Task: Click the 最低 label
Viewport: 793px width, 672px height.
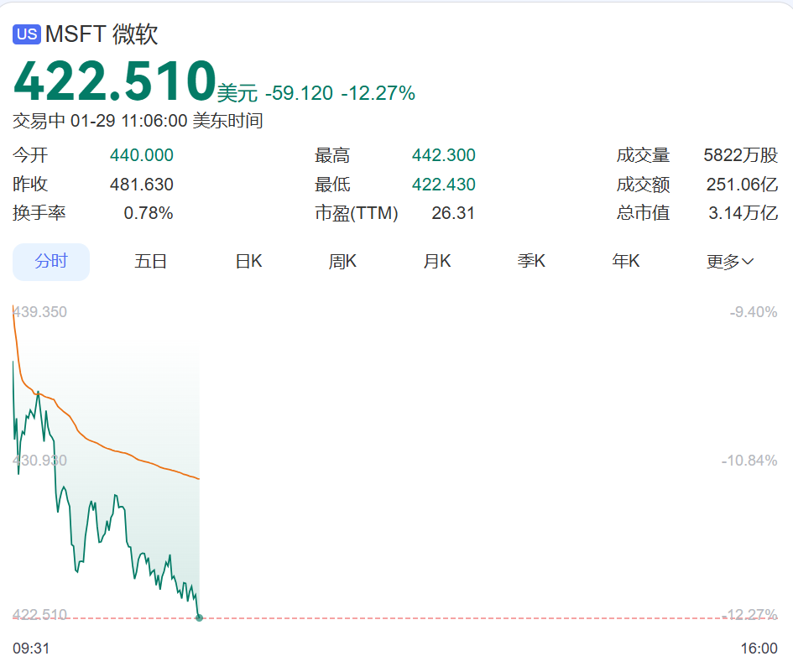Action: pyautogui.click(x=332, y=184)
